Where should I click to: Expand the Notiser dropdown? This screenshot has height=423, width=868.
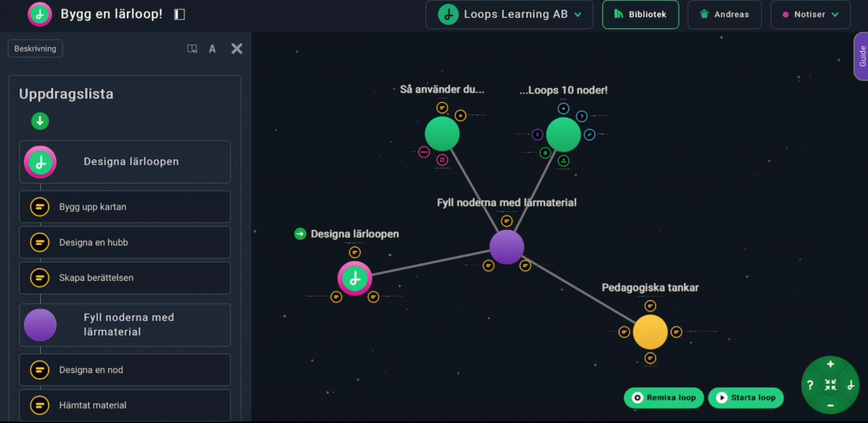tap(810, 14)
